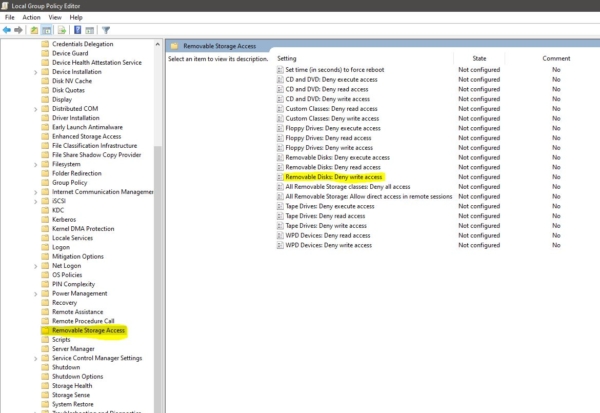Click the Filter funnel toolbar icon
Viewport: 600px width, 413px height.
coord(106,30)
